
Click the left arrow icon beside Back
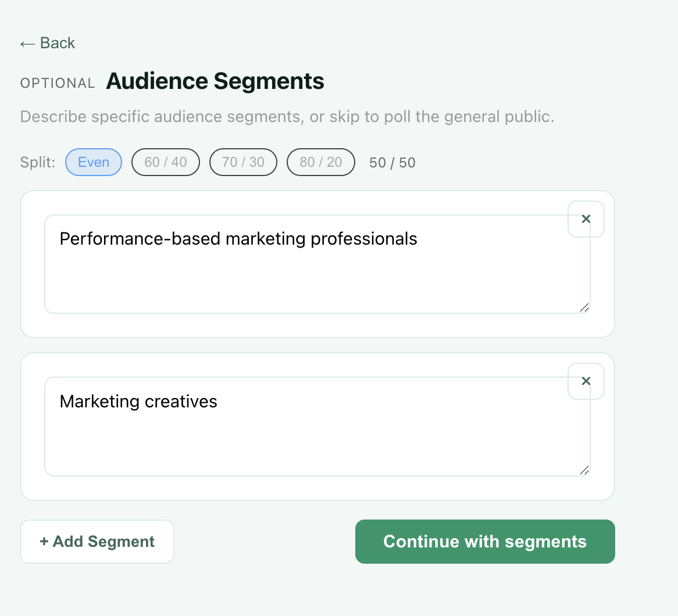tap(27, 44)
